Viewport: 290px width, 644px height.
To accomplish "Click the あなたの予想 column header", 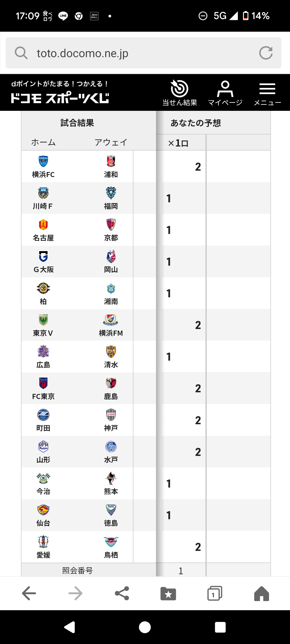I will [x=195, y=123].
